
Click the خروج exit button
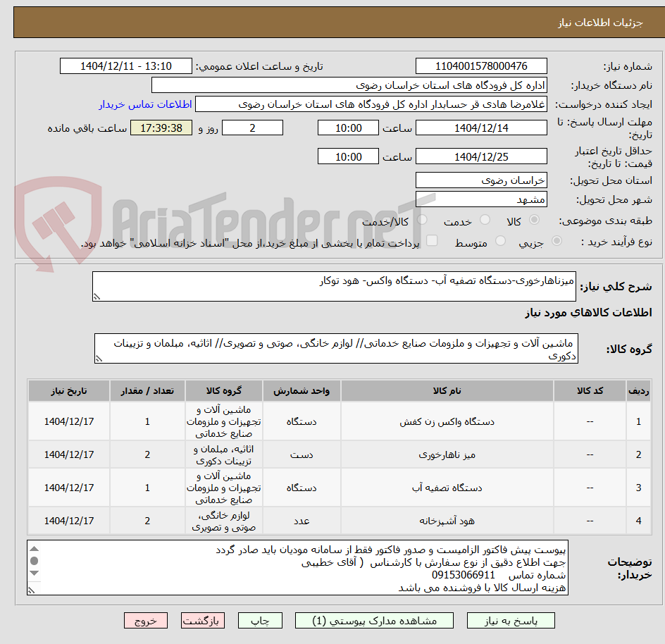145,621
